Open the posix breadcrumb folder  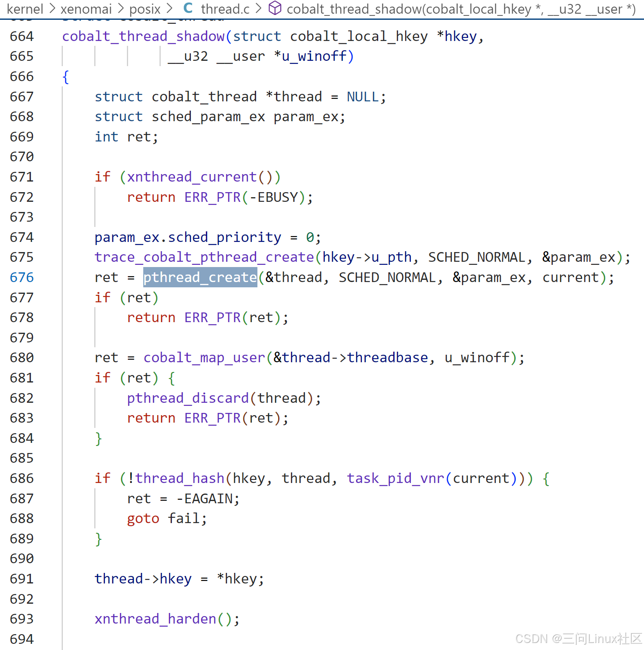[145, 9]
